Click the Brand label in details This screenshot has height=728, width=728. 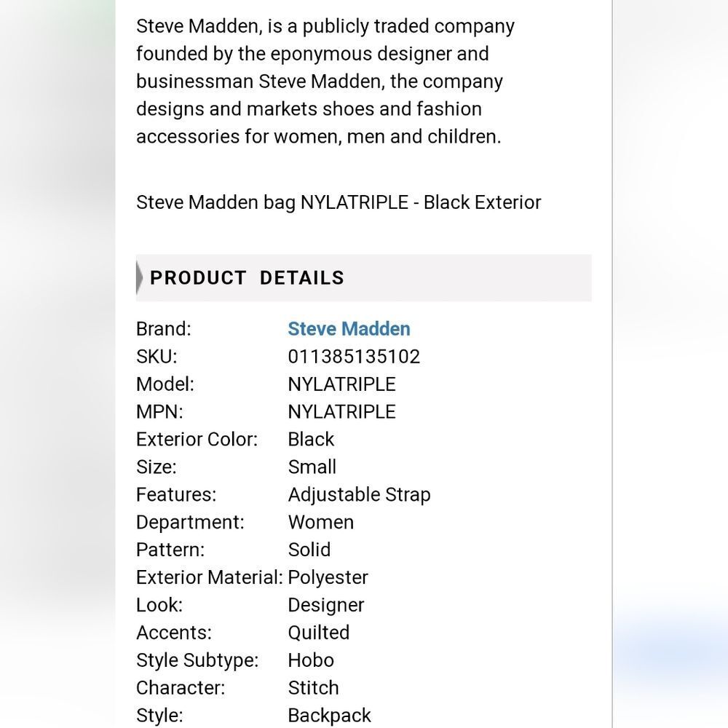pyautogui.click(x=163, y=329)
